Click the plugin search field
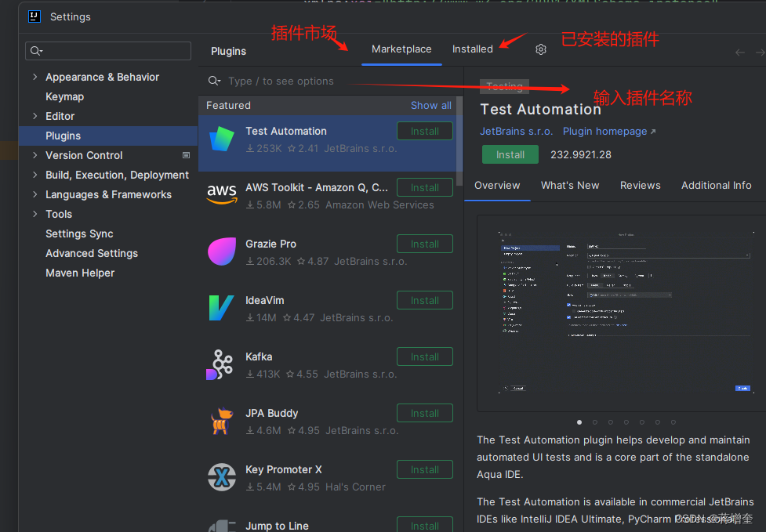 point(331,81)
